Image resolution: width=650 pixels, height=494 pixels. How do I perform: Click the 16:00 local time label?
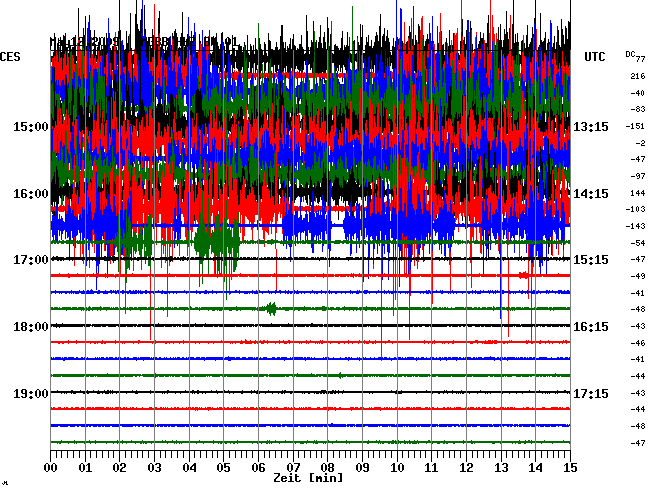(x=31, y=194)
